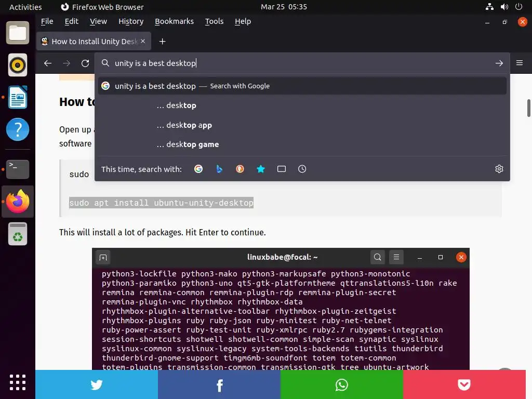Click the embedded terminal screenshot image
Screen dimensions: 532x399
(x=281, y=309)
